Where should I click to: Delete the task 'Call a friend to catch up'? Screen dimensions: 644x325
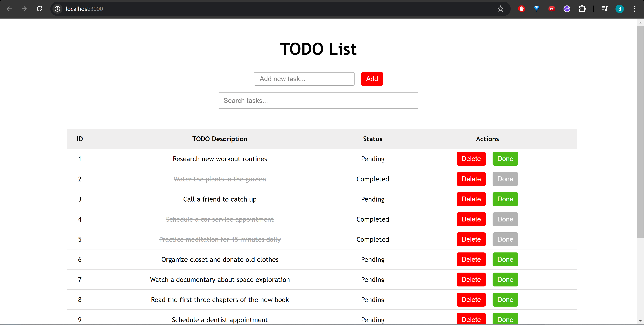pyautogui.click(x=471, y=199)
